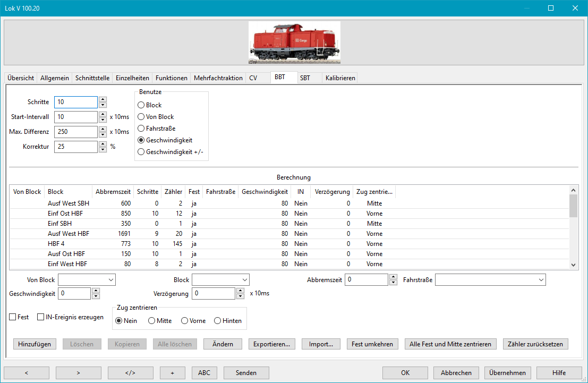Select the Fahrstraße radio option
The height and width of the screenshot is (383, 588).
point(141,129)
